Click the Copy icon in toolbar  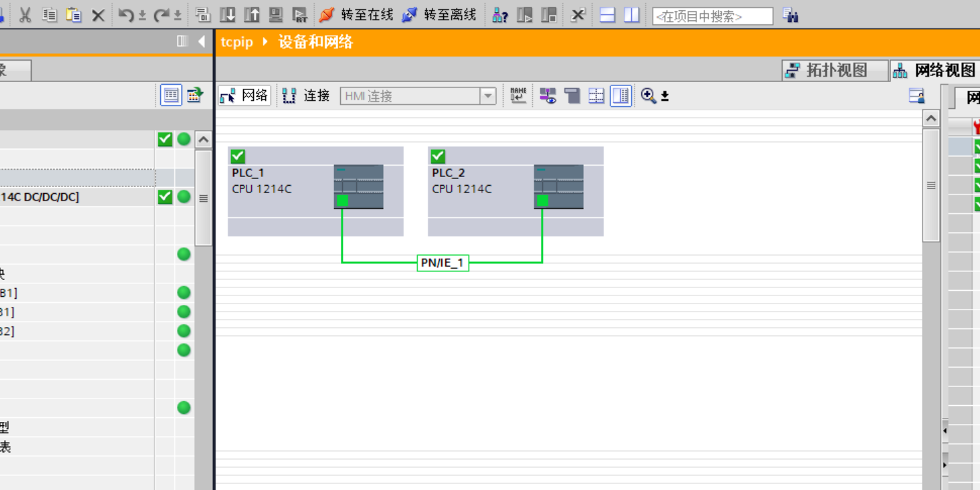(x=49, y=15)
